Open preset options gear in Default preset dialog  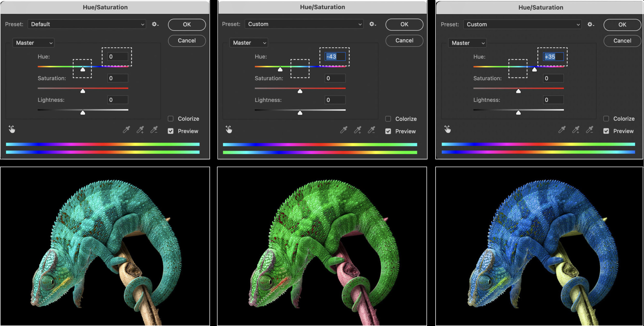pyautogui.click(x=155, y=24)
